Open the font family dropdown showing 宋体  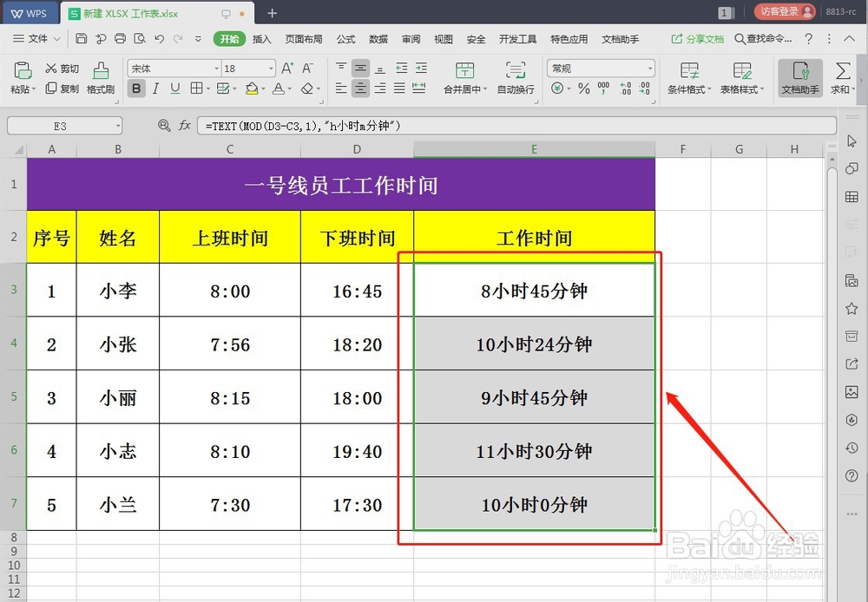point(174,69)
